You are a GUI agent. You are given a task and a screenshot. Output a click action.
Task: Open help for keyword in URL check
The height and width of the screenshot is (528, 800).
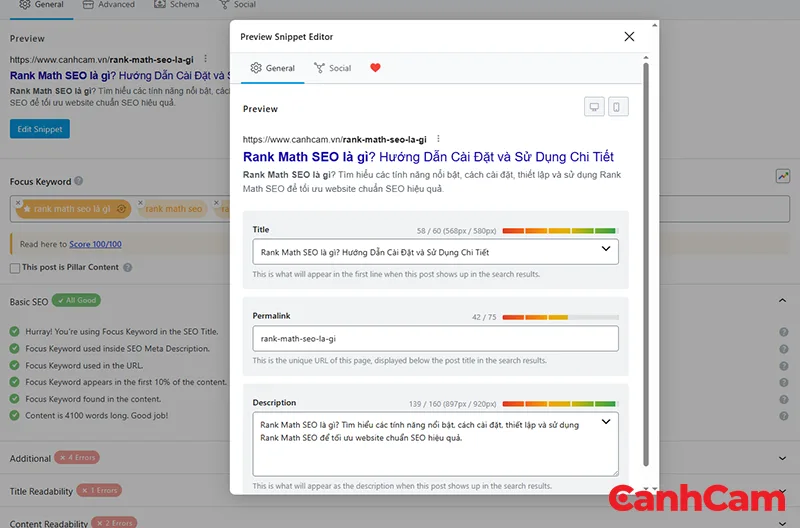coord(784,366)
